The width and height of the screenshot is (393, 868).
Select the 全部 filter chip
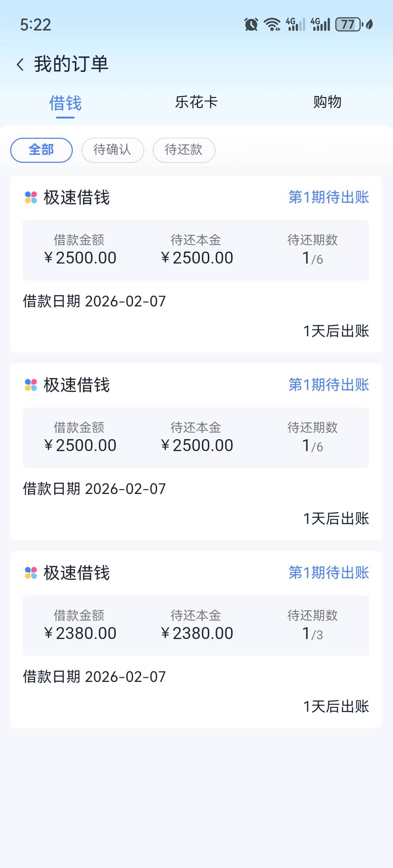[41, 150]
